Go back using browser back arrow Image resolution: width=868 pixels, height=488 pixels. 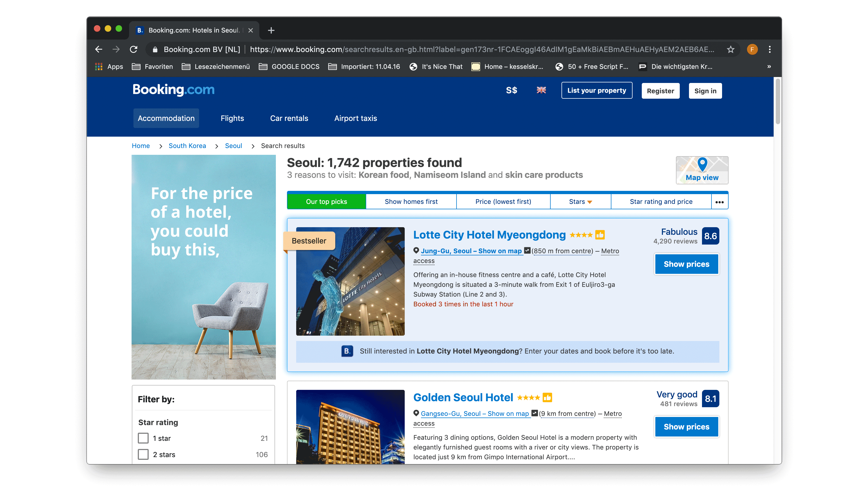[98, 50]
